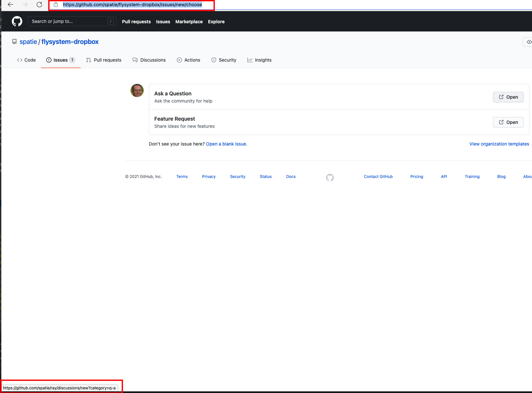532x393 pixels.
Task: Select the GitHub URL in the address bar
Action: [132, 5]
